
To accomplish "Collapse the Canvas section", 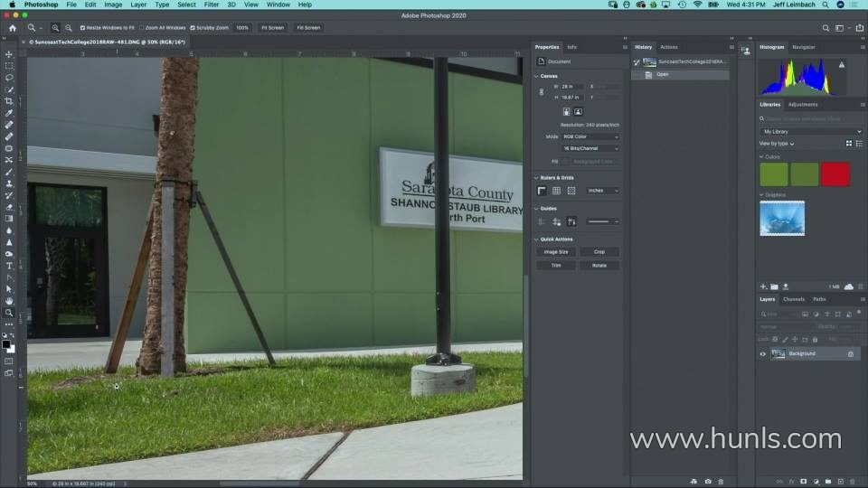I will [536, 76].
